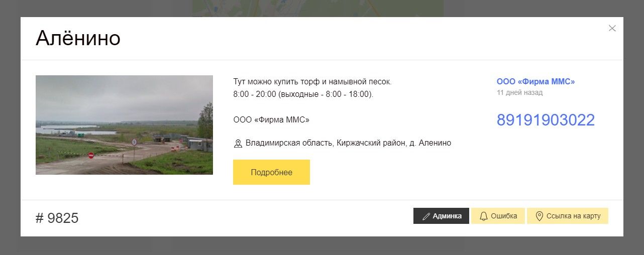Open the Админка admin panel button
Viewport: 644px width, 255px height.
(x=441, y=216)
